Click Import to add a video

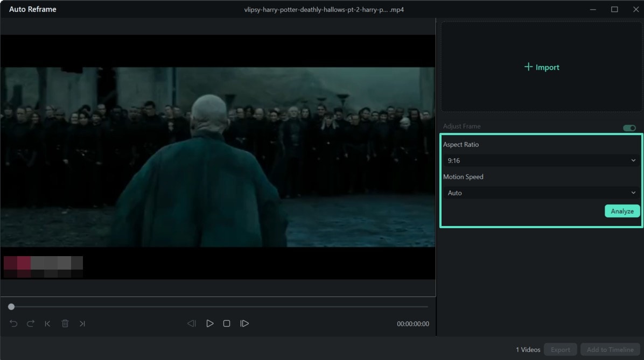point(541,67)
